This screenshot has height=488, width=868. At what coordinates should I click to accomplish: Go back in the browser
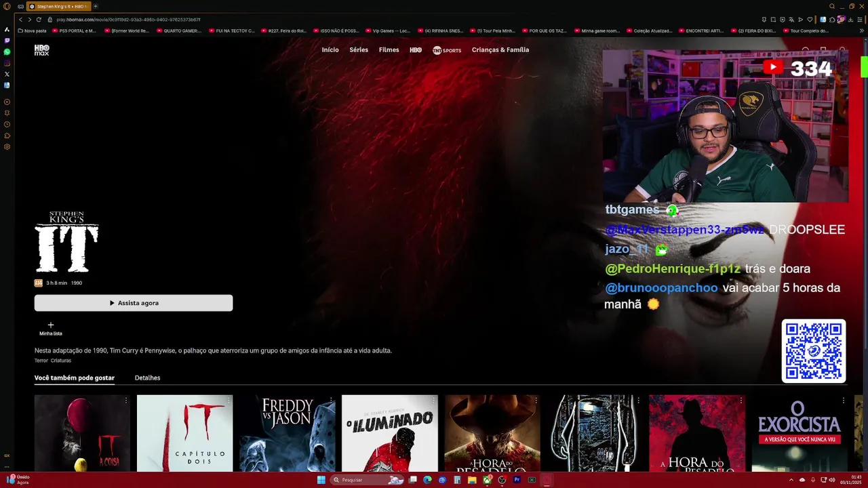(21, 20)
